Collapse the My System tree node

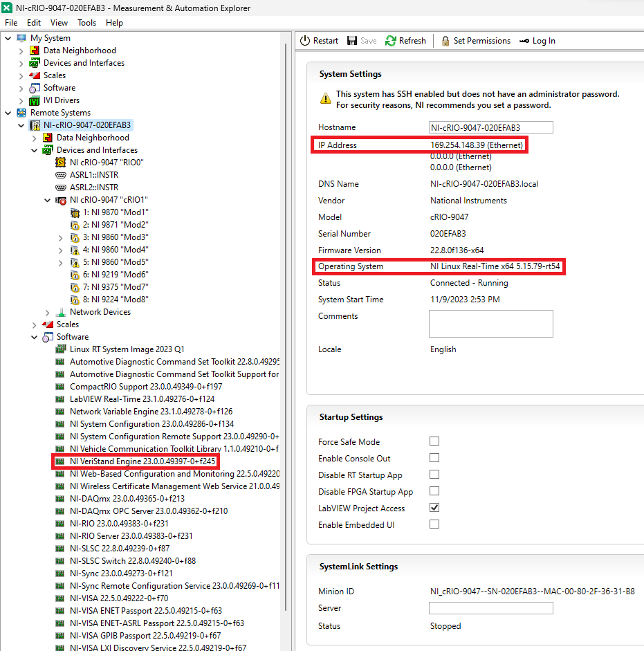8,38
